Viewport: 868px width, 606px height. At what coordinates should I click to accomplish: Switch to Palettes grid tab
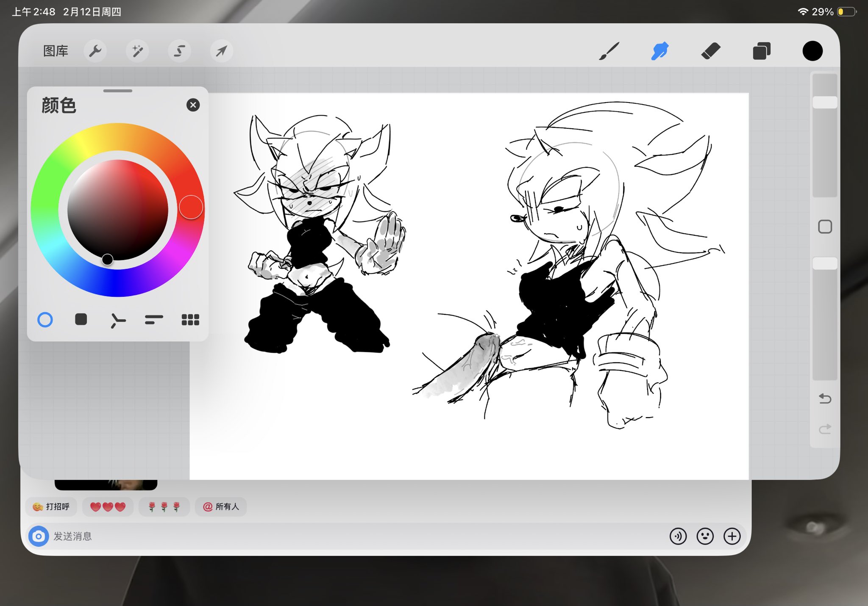coord(190,320)
